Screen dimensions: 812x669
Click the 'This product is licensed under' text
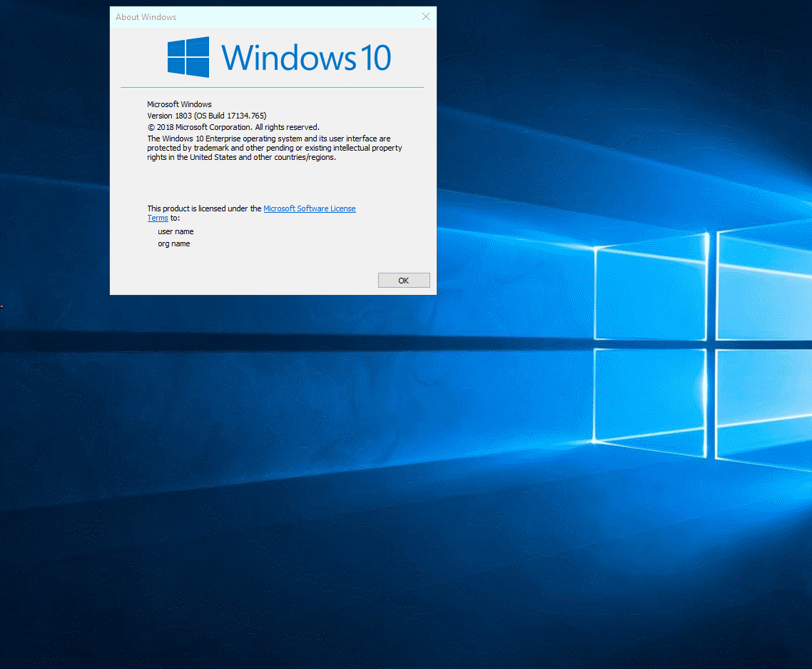pyautogui.click(x=204, y=208)
